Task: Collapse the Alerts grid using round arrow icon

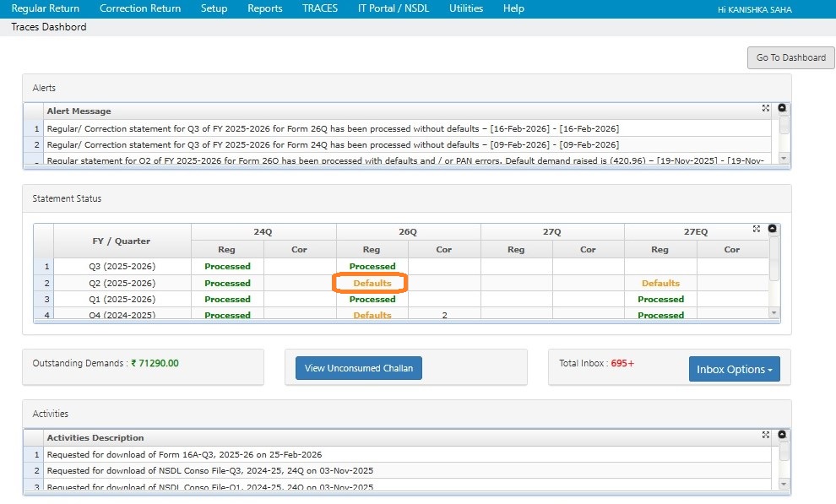Action: tap(782, 108)
